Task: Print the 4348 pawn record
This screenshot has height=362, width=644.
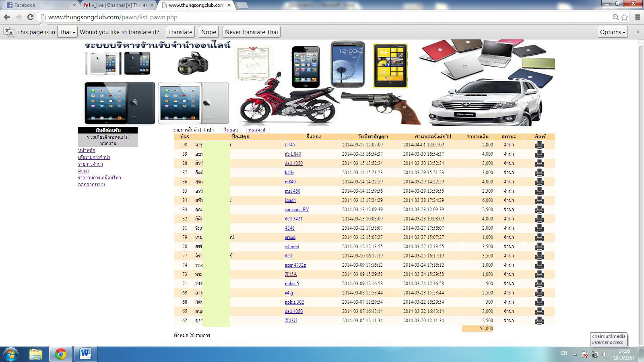Action: 539,228
